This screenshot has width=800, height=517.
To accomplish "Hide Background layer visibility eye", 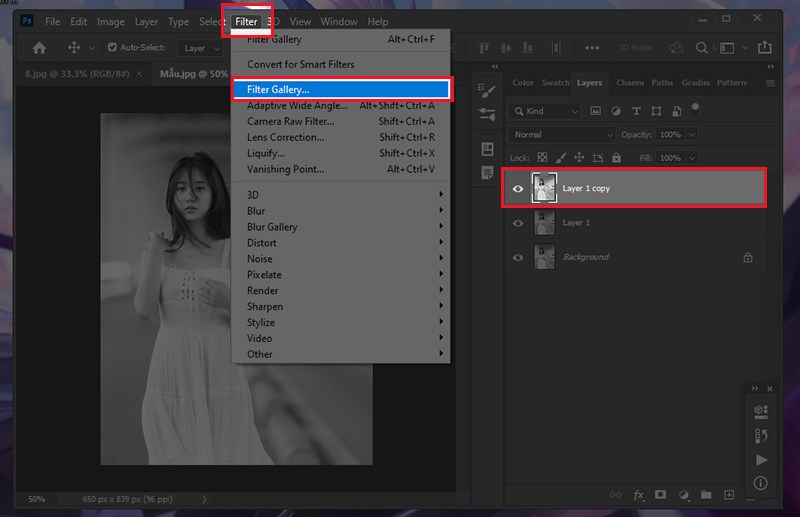I will 518,257.
